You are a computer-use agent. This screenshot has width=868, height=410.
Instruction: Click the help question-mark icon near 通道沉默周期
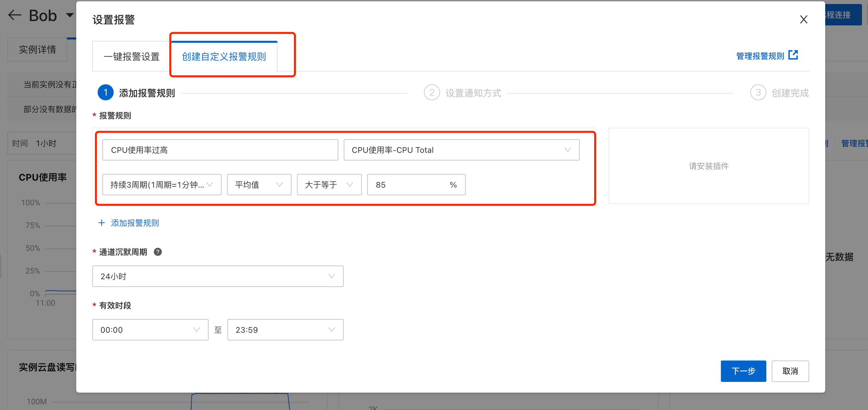tap(157, 252)
